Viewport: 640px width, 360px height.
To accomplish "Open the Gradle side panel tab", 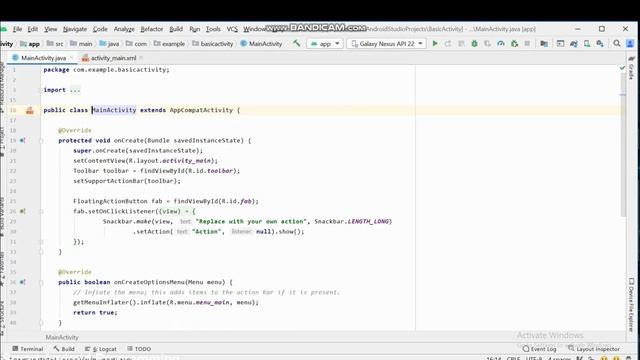I will 631,69.
